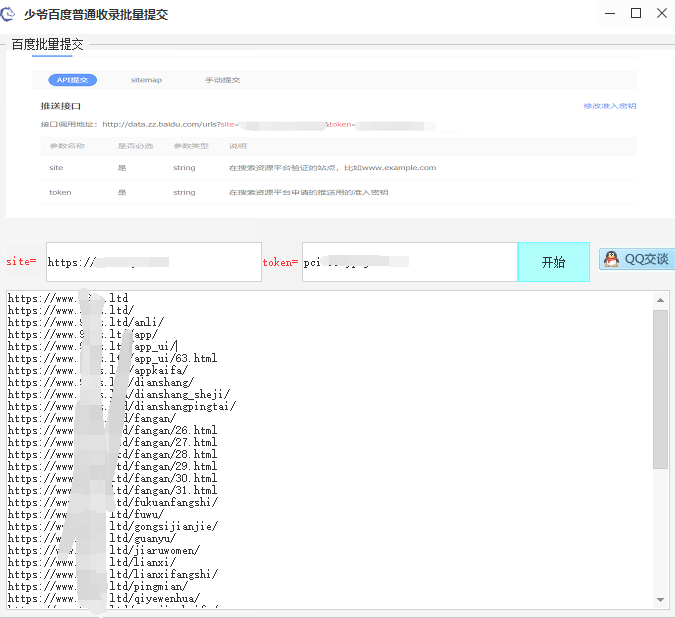The width and height of the screenshot is (675, 618).
Task: Click the URL line ending in /pingmian/
Action: click(x=98, y=587)
